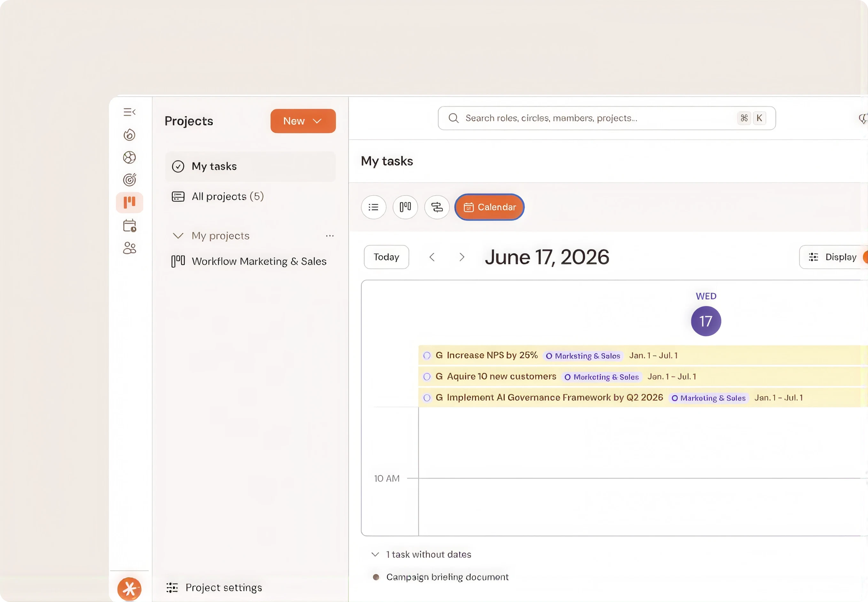Click the orange asterisk logo avatar
868x602 pixels.
pyautogui.click(x=129, y=589)
